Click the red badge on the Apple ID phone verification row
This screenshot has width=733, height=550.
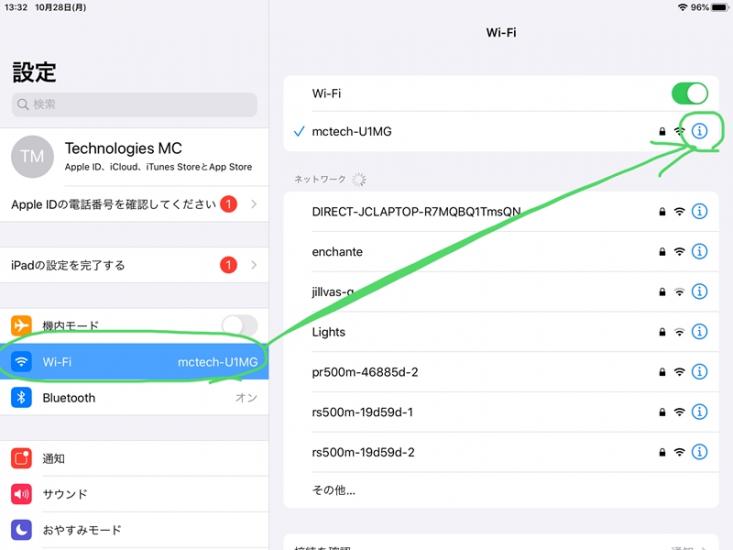coord(229,204)
